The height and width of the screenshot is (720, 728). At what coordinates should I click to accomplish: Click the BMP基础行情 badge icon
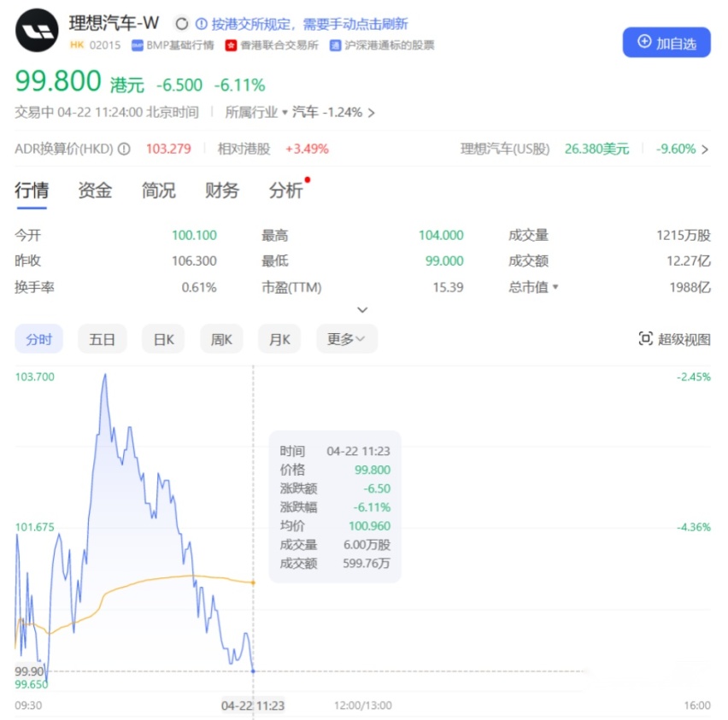tap(137, 45)
